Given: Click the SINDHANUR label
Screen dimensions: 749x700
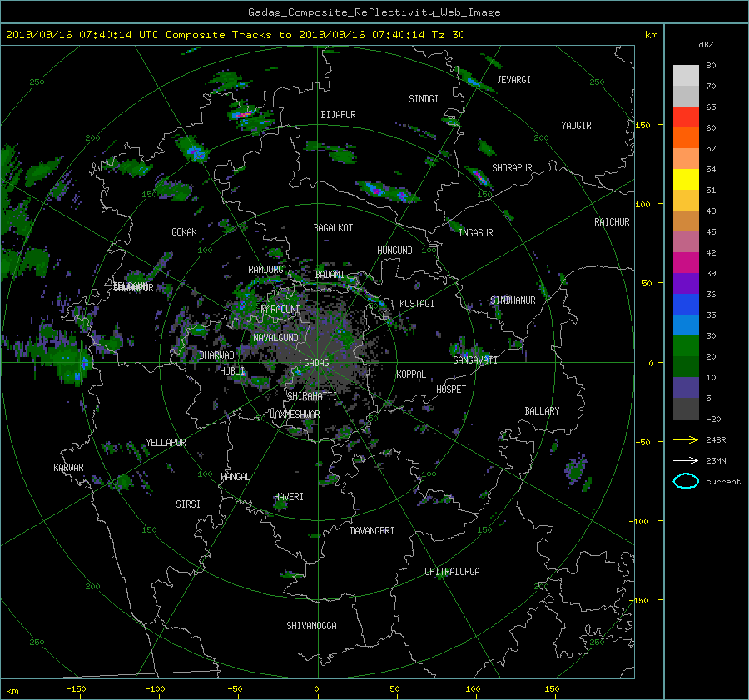Looking at the screenshot, I should coord(513,300).
